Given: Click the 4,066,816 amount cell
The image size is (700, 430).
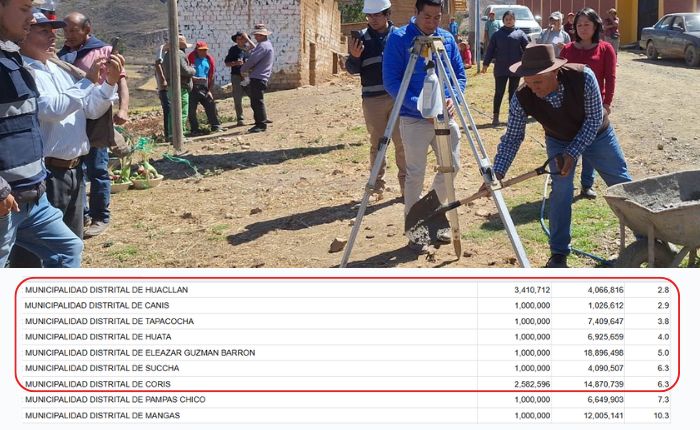Looking at the screenshot, I should click(605, 290).
